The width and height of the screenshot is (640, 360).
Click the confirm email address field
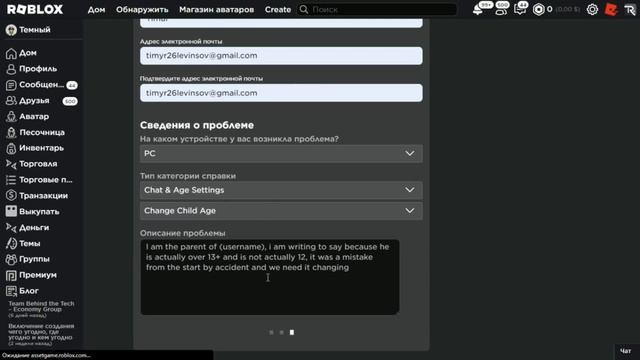tap(281, 93)
